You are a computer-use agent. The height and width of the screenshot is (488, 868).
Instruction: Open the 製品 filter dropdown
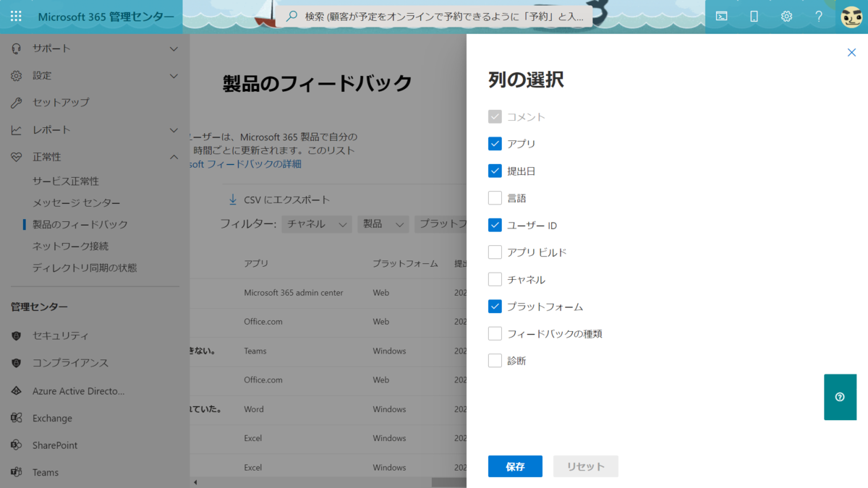[x=383, y=224]
